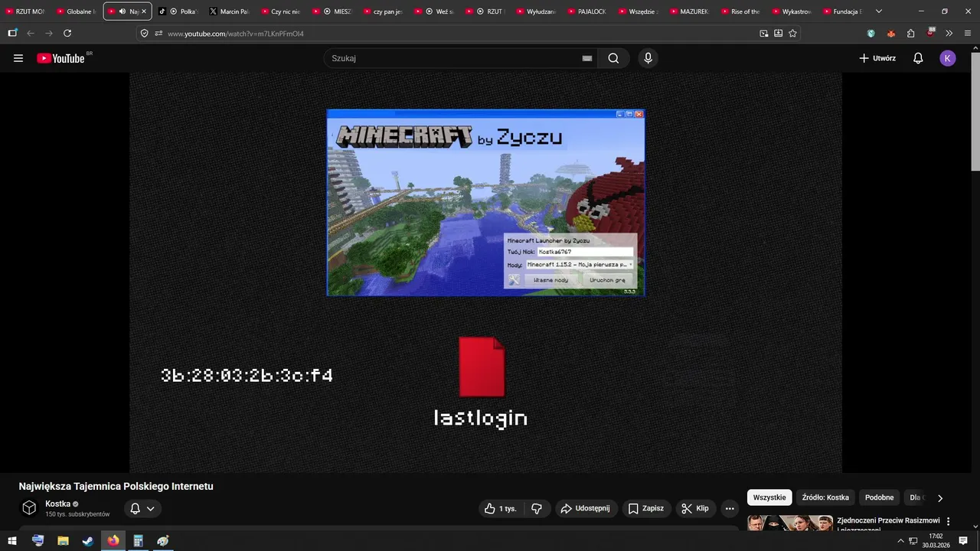Click the green shield extension icon
This screenshot has height=551, width=980.
(871, 34)
